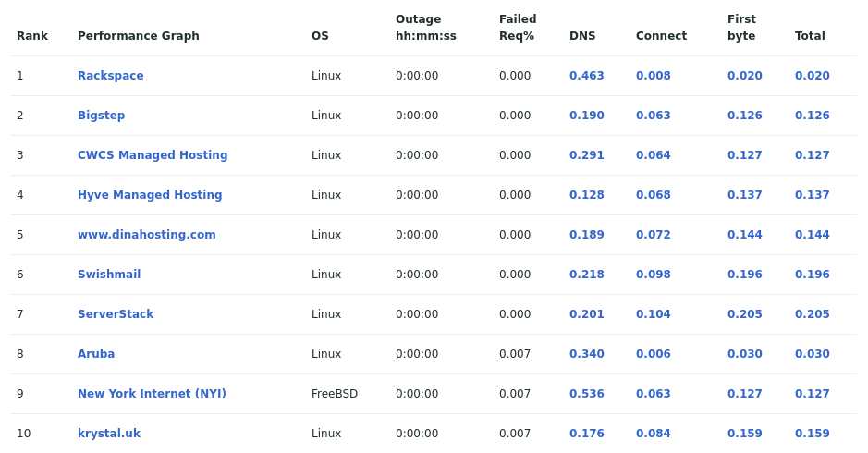Open the krystal.uk link
Image resolution: width=868 pixels, height=453 pixels.
point(108,434)
